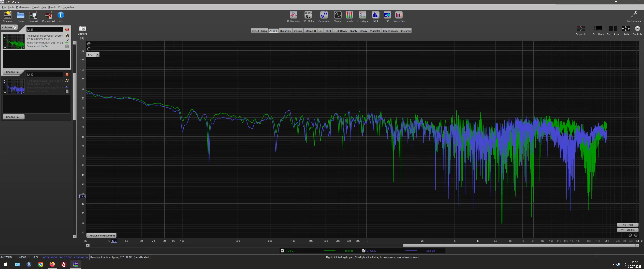Click the Jul 27 name field
Viewport: 644px width, 269px height.
click(x=45, y=30)
